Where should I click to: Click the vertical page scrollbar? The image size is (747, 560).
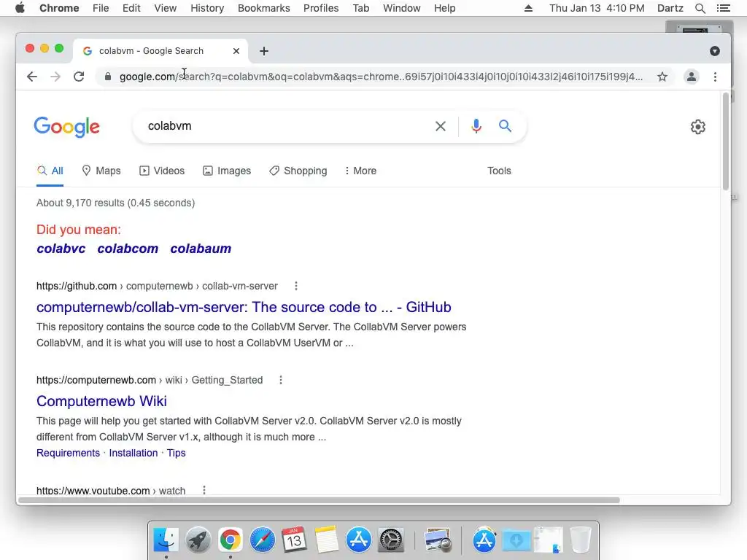[726, 142]
